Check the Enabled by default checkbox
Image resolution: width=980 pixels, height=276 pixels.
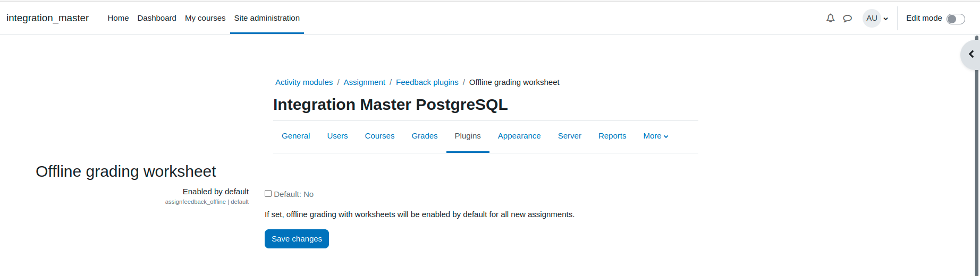[268, 194]
